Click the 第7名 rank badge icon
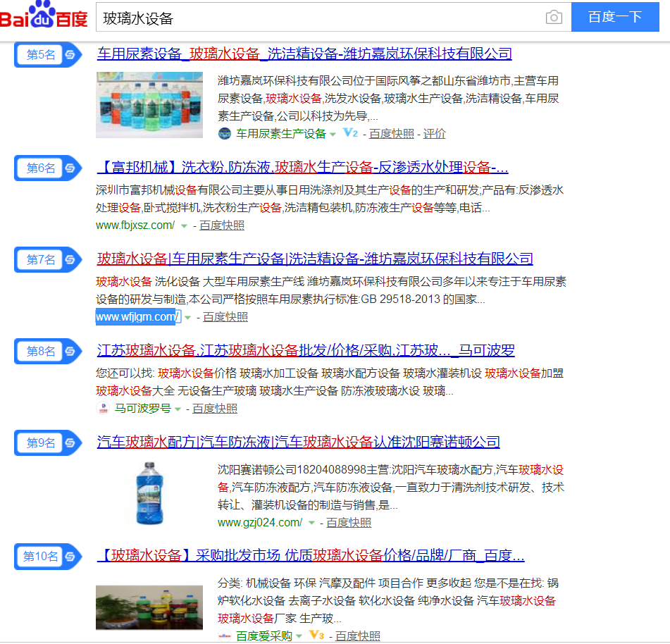670x644 pixels. click(48, 259)
